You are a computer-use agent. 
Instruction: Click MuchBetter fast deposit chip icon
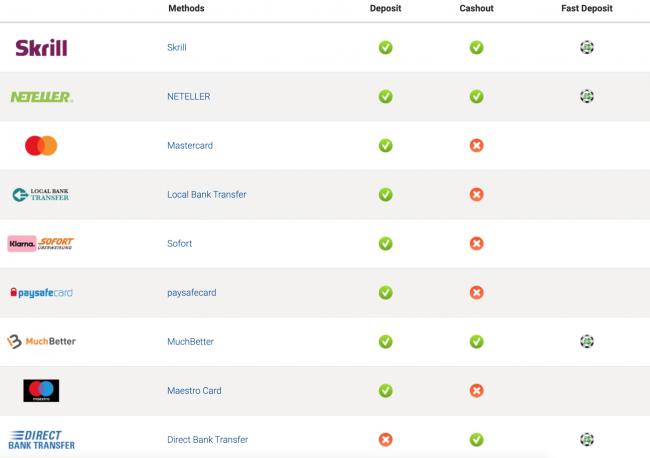point(587,341)
